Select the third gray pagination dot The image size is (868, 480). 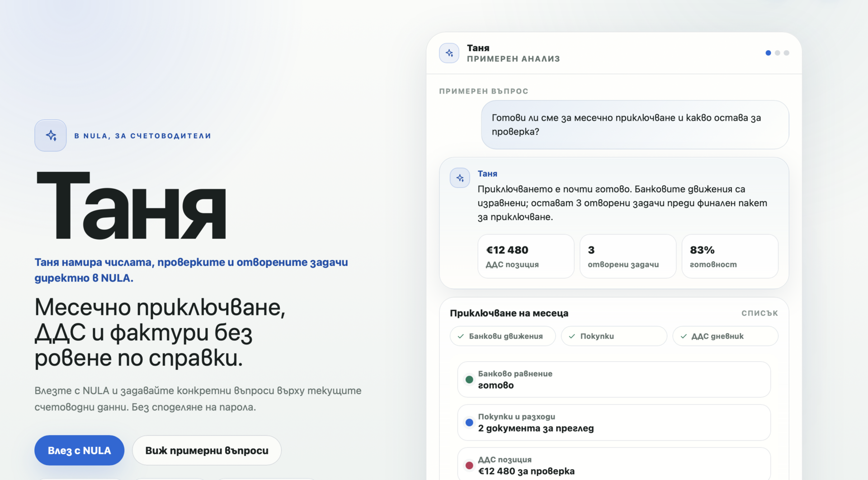(786, 53)
